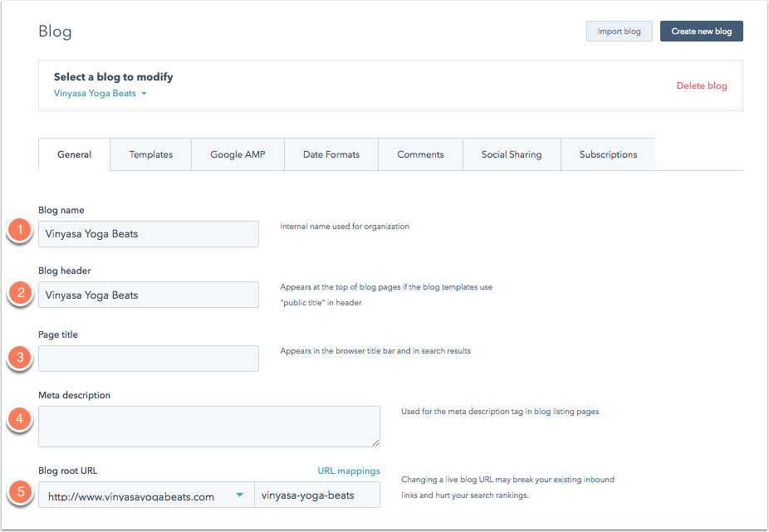Go to the Date Formats tab
Viewport: 769px width, 532px height.
331,154
